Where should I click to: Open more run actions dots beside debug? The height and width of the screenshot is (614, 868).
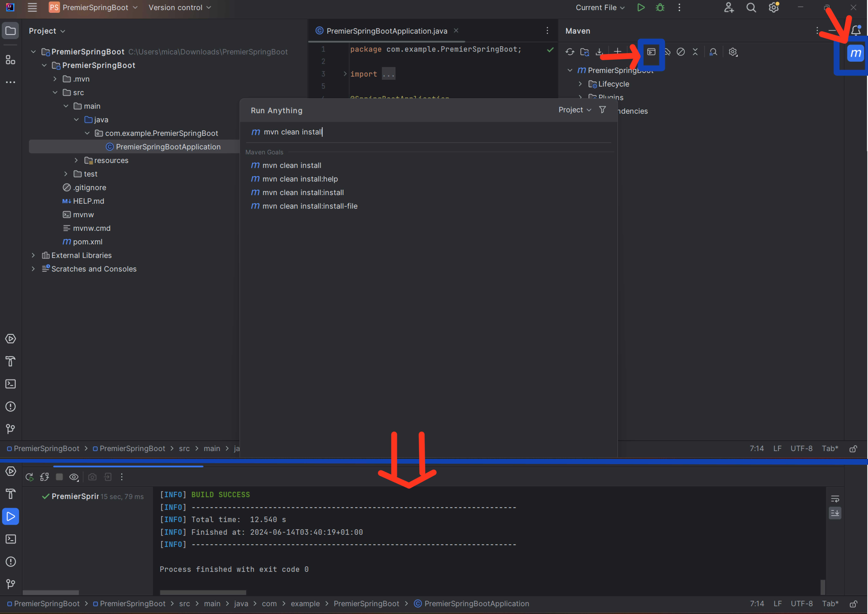pyautogui.click(x=679, y=8)
